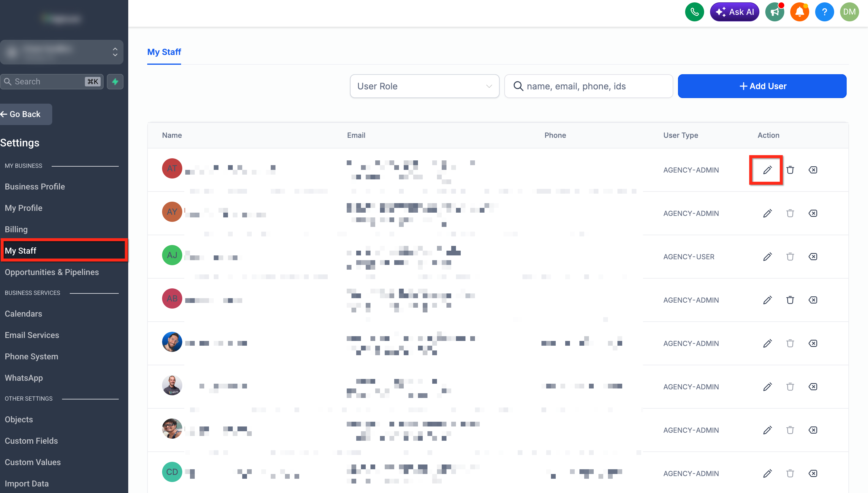Open Business Profile settings

click(35, 187)
